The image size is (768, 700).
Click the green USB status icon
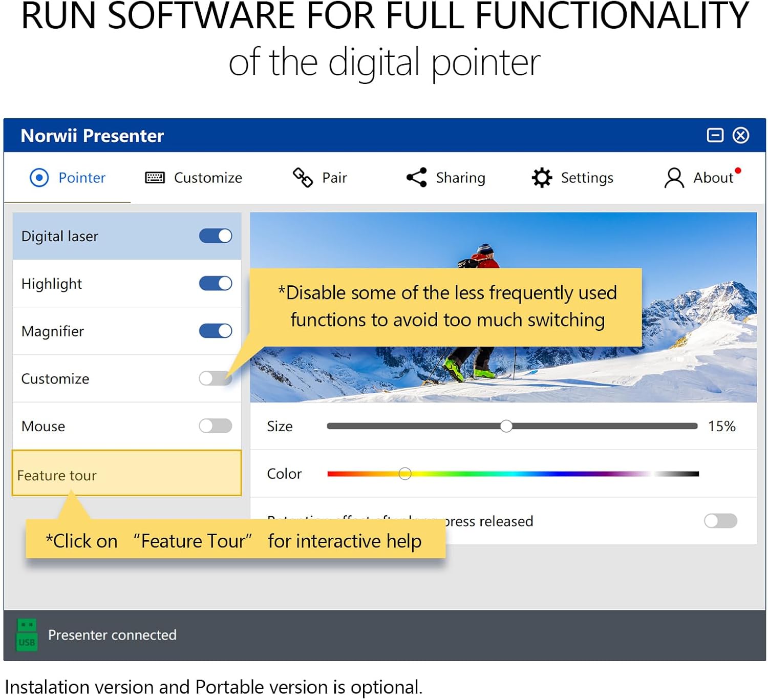(27, 635)
